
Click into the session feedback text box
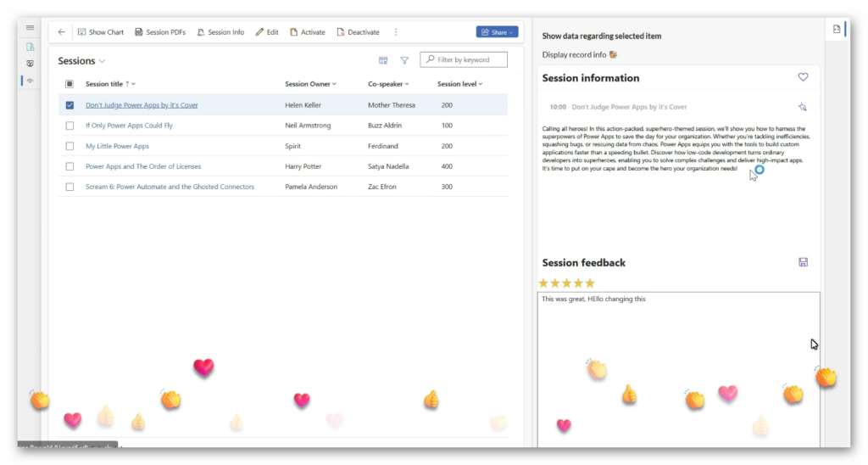[679, 370]
